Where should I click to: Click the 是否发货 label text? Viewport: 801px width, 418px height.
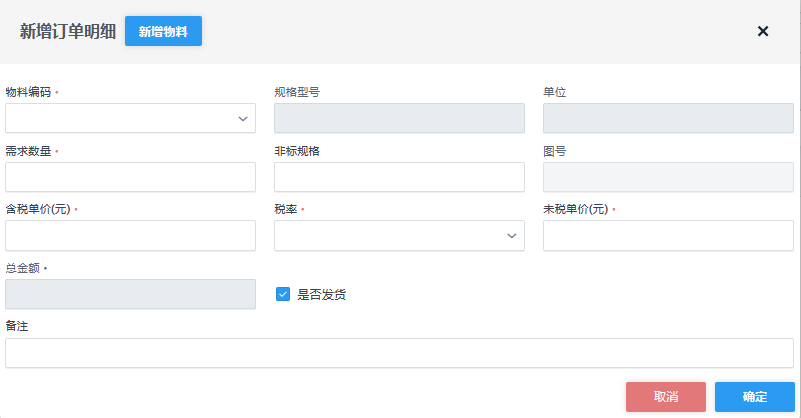(321, 295)
